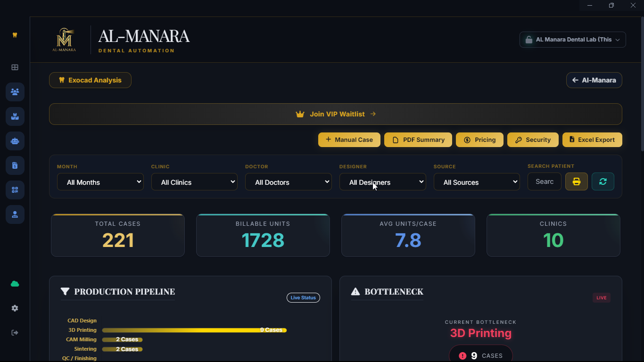
Task: Open the invoice dollar sidebar icon
Action: point(15,165)
